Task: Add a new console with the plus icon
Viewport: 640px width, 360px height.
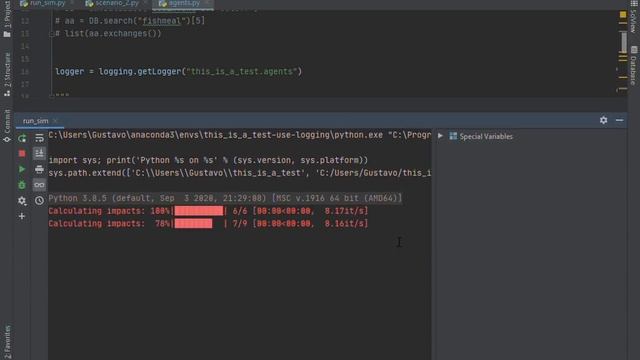Action: click(x=22, y=216)
